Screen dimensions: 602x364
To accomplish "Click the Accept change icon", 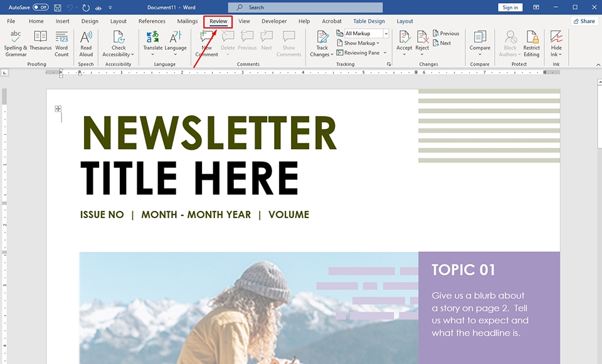I will pos(404,37).
